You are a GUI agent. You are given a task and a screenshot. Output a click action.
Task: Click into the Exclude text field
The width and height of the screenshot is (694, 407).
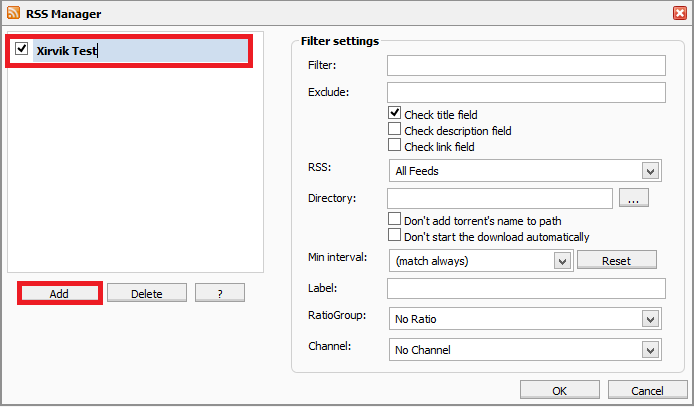pyautogui.click(x=526, y=93)
